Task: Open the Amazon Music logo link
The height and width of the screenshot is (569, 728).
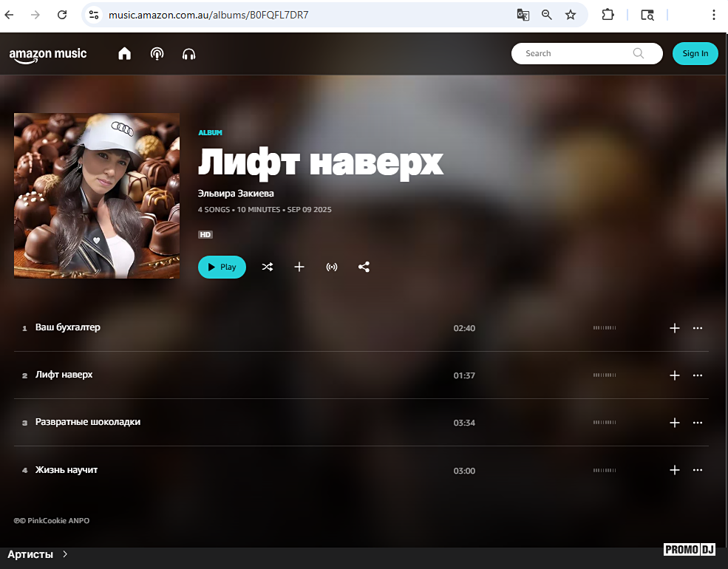Action: click(48, 54)
